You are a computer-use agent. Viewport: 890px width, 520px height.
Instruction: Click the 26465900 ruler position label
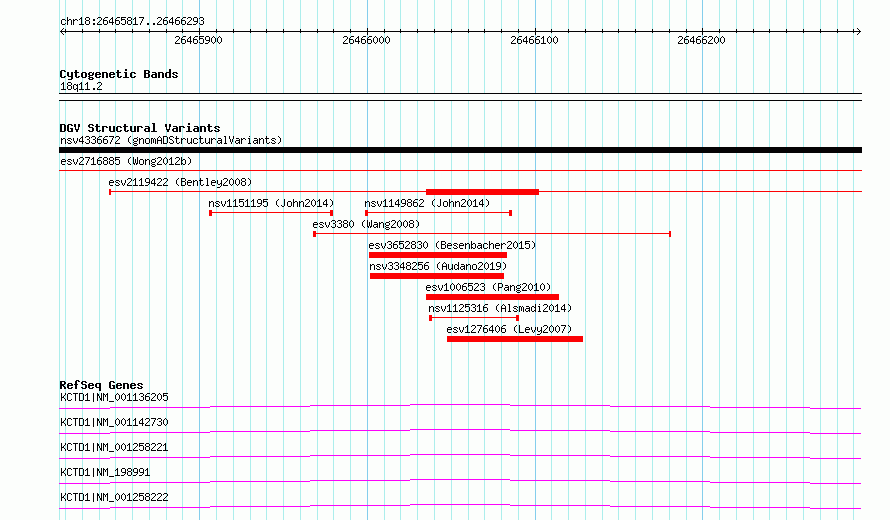pos(198,40)
